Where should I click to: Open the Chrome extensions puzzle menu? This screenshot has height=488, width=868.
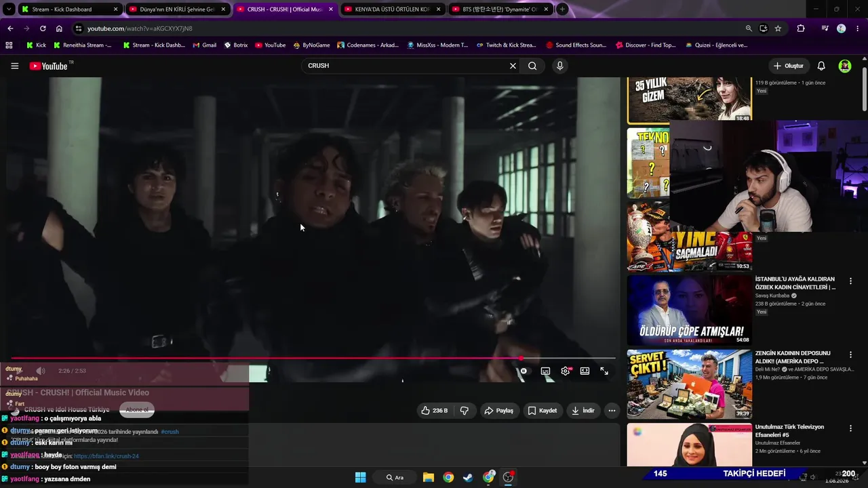coord(801,28)
